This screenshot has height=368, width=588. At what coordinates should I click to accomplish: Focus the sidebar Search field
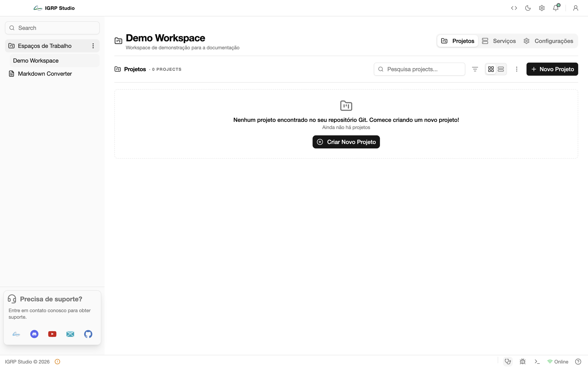point(52,28)
